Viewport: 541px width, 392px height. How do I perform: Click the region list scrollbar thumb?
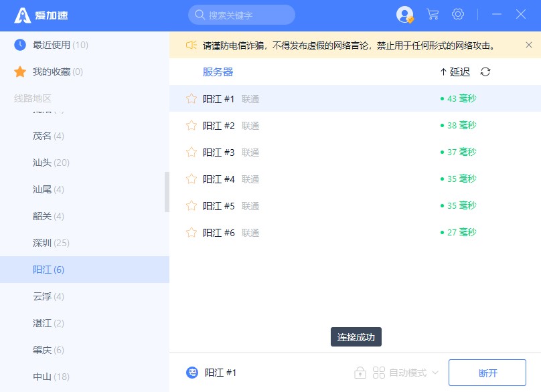[167, 192]
